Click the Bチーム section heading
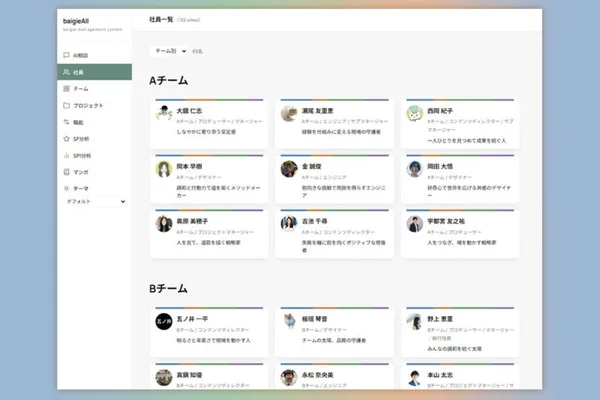The image size is (600, 400). [x=168, y=289]
